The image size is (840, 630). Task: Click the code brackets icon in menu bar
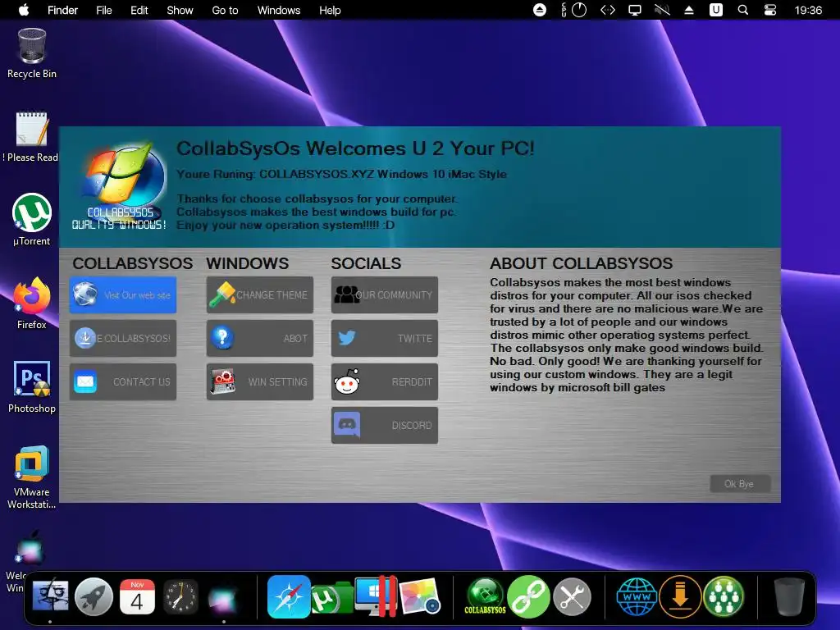[x=608, y=10]
